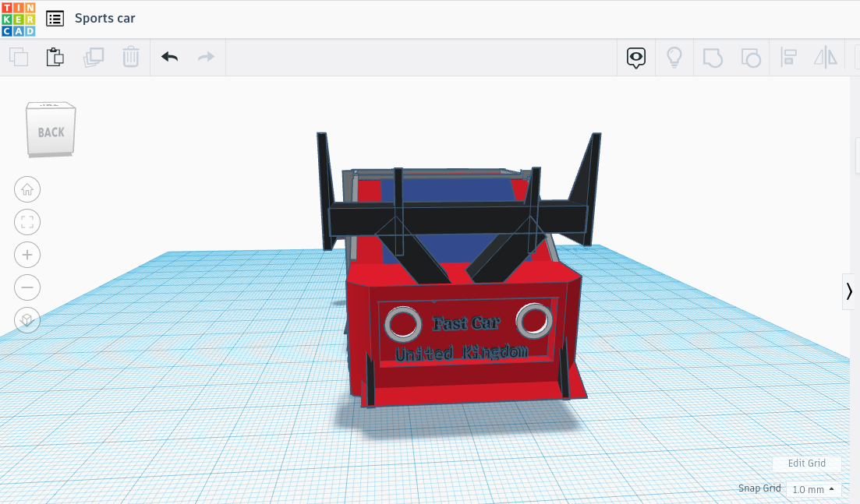Redo the last action
Viewport: 860px width, 504px height.
(x=206, y=57)
